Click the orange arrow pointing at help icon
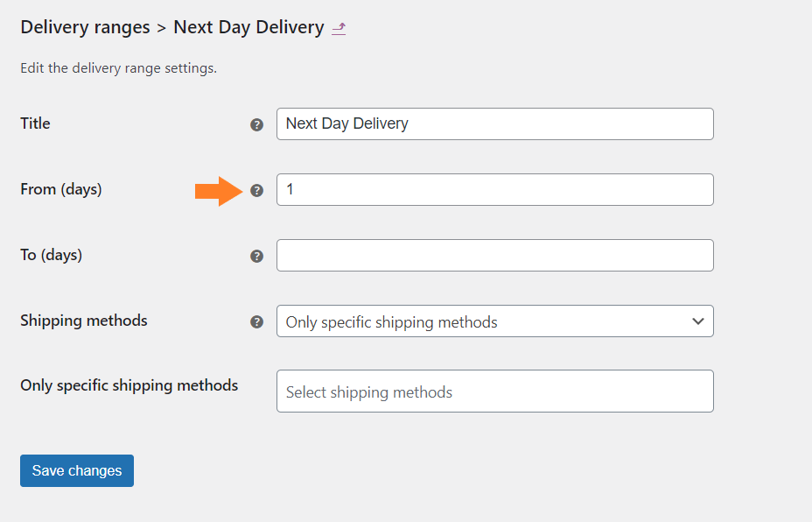The height and width of the screenshot is (522, 812). point(219,191)
